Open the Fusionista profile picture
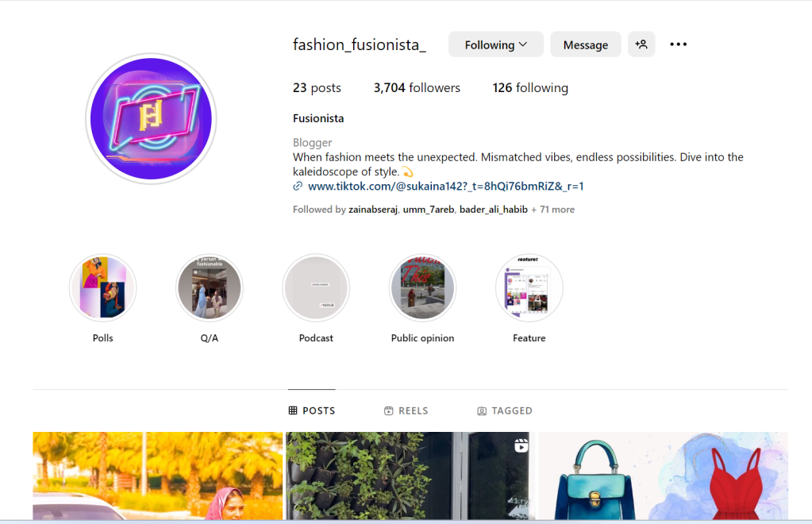Screen dimensions: 812x524 pyautogui.click(x=152, y=119)
